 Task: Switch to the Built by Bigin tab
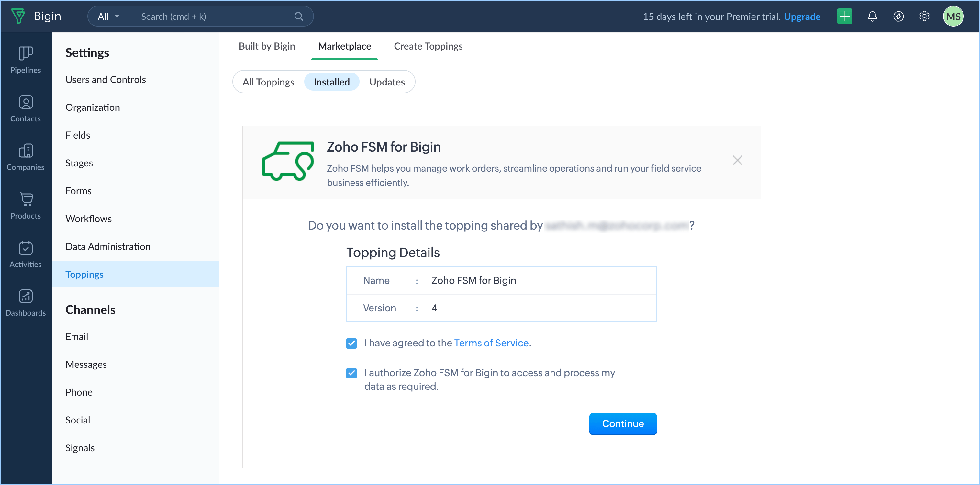267,46
